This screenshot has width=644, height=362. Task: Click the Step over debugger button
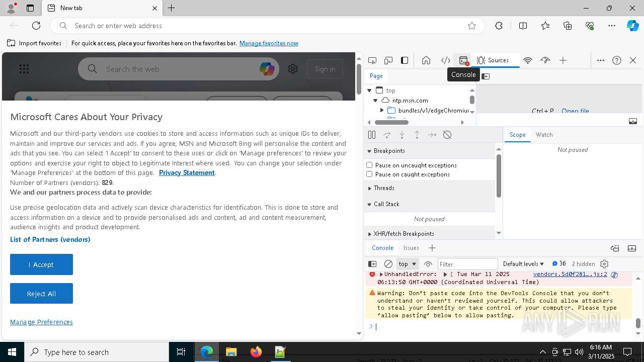387,135
